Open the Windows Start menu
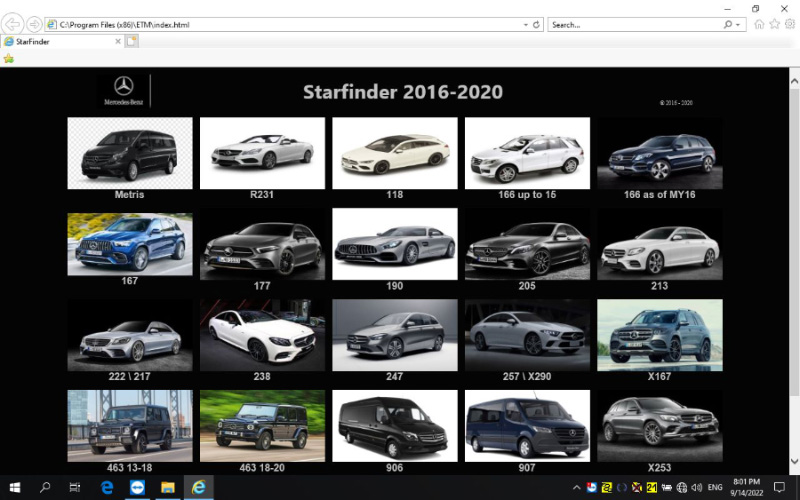 [x=14, y=487]
